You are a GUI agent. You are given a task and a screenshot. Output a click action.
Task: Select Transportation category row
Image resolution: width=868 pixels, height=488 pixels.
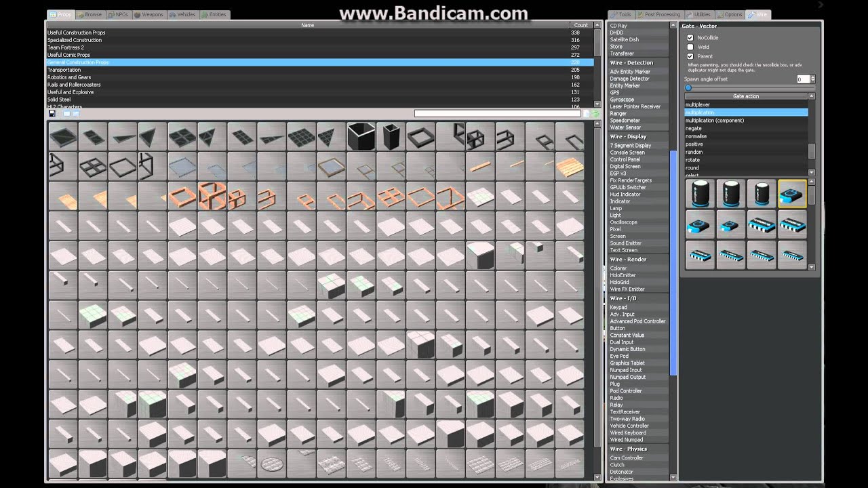point(319,70)
